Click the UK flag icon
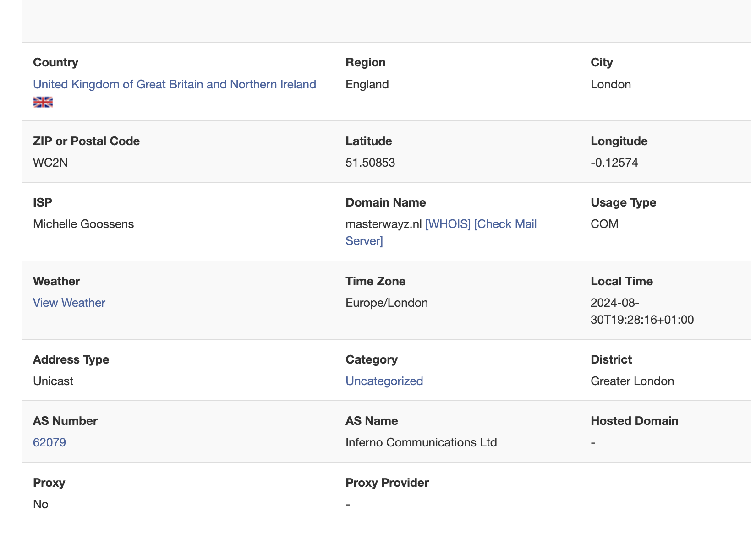This screenshot has width=756, height=544. tap(43, 102)
